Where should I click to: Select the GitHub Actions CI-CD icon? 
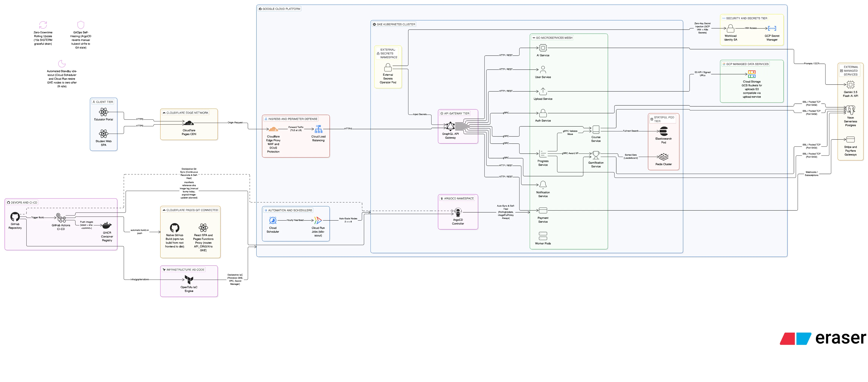tap(61, 218)
